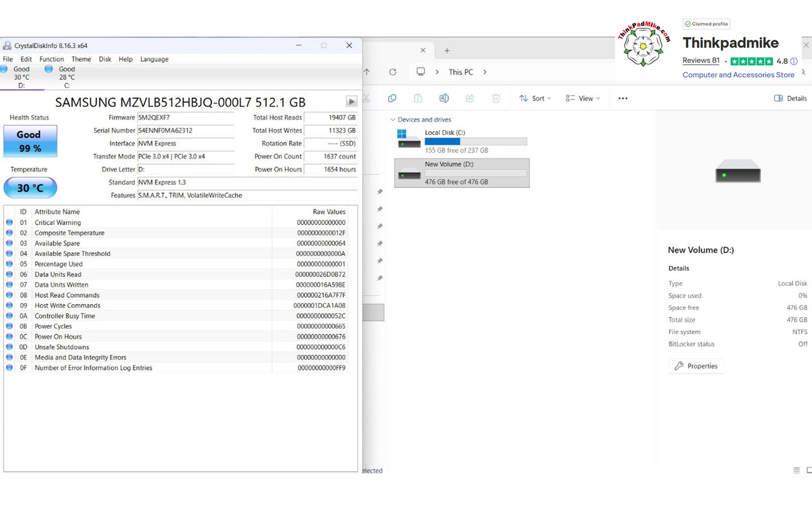812x510 pixels.
Task: Select New Volume (D:) drive
Action: [x=462, y=172]
